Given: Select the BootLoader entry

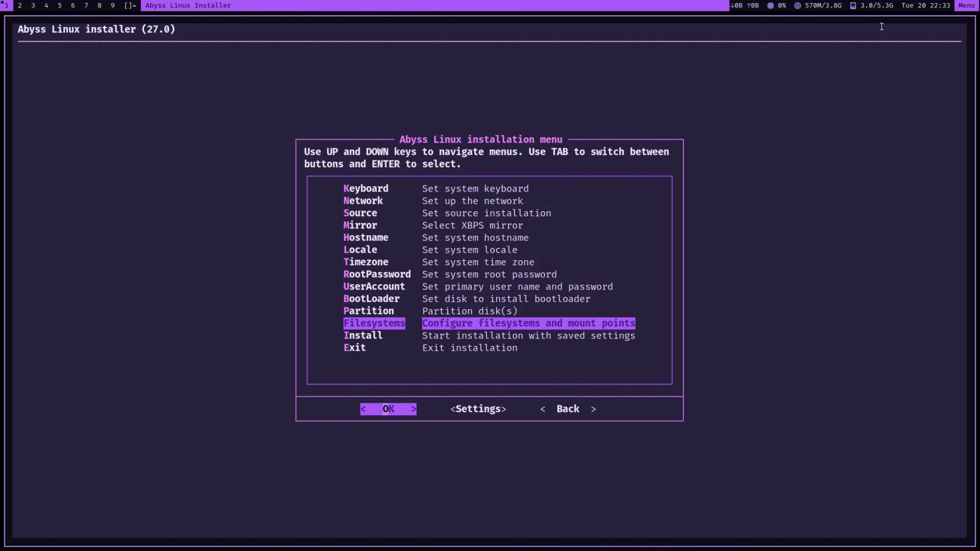Looking at the screenshot, I should (x=371, y=299).
